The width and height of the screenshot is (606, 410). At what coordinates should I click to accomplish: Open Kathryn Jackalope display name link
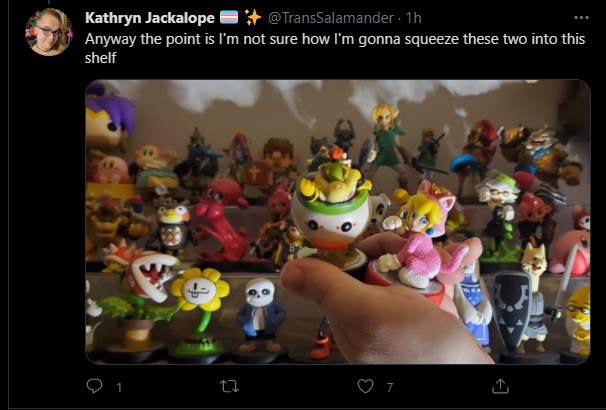point(150,18)
